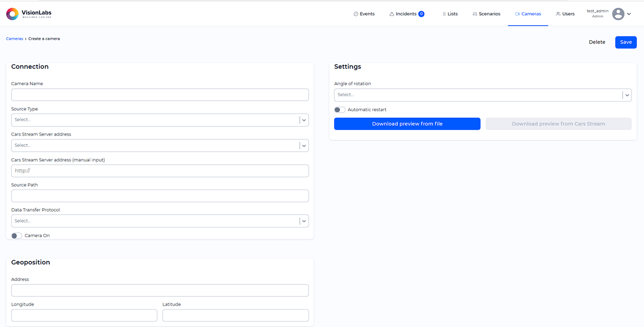Open the Data Transfer Protocol dropdown
Image resolution: width=644 pixels, height=327 pixels.
pos(304,221)
